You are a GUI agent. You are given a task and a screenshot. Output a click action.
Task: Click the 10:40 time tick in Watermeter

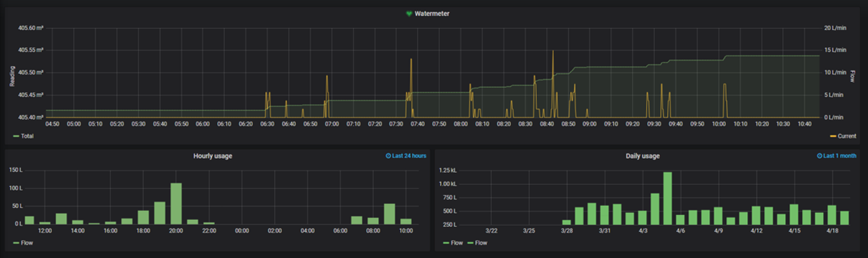click(x=804, y=124)
